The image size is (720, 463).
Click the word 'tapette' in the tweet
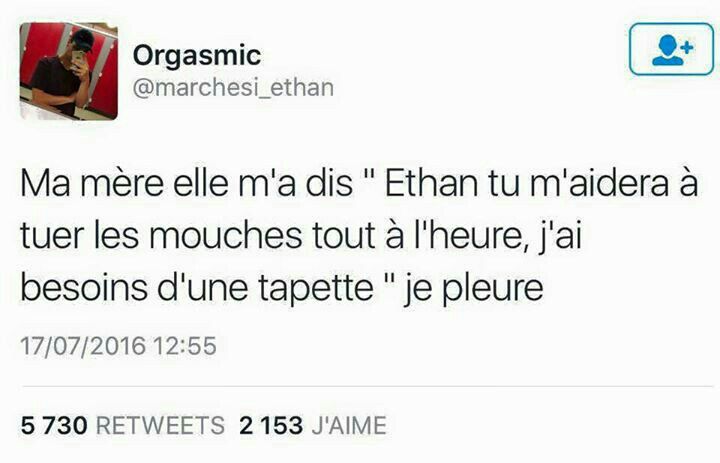click(x=315, y=288)
